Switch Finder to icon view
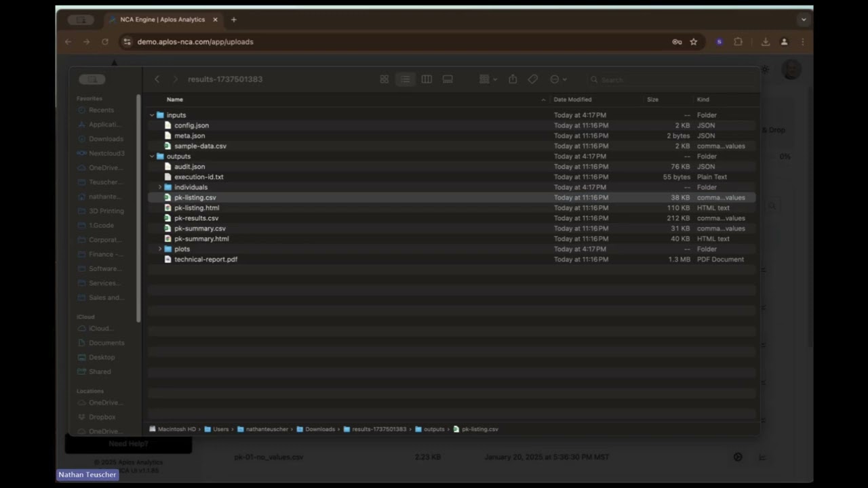This screenshot has width=868, height=488. click(384, 79)
